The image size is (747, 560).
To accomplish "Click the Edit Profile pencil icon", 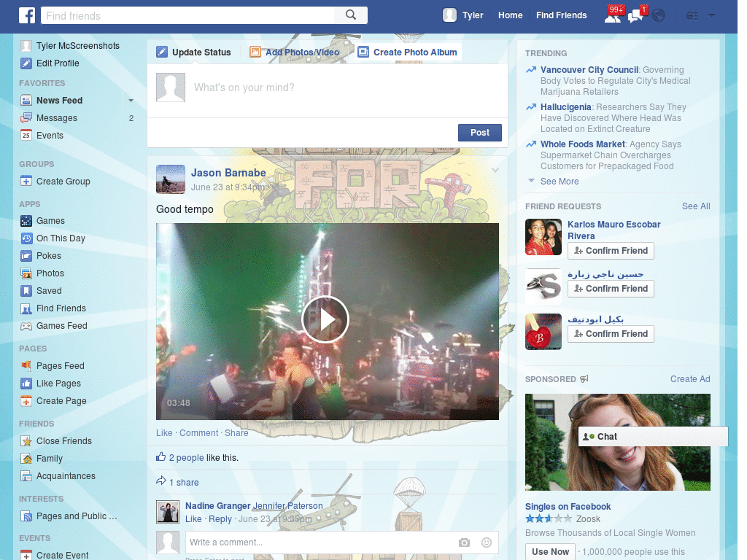I will (x=26, y=63).
